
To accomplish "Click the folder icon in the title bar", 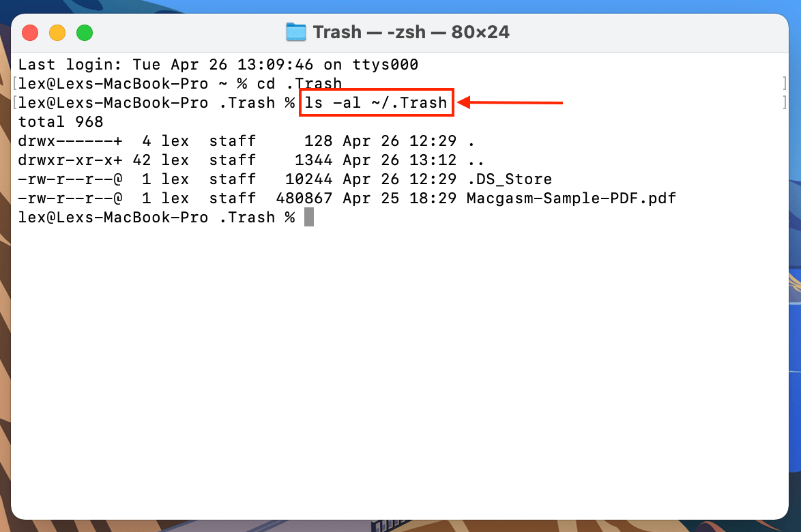I will pos(296,32).
